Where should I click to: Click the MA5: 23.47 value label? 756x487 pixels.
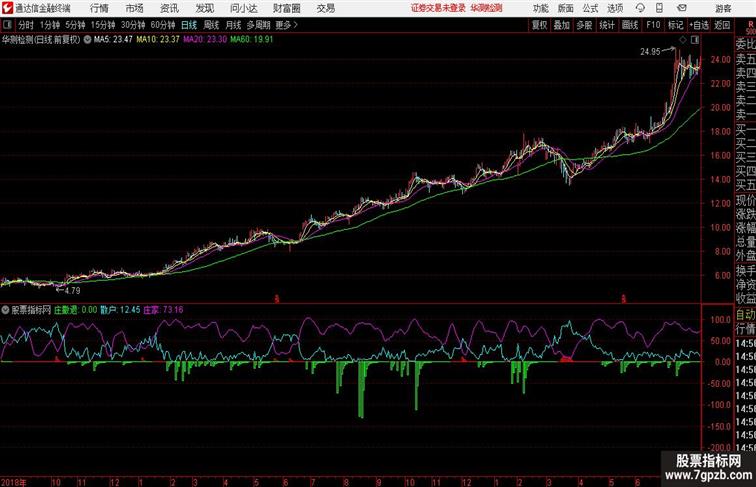coord(113,40)
